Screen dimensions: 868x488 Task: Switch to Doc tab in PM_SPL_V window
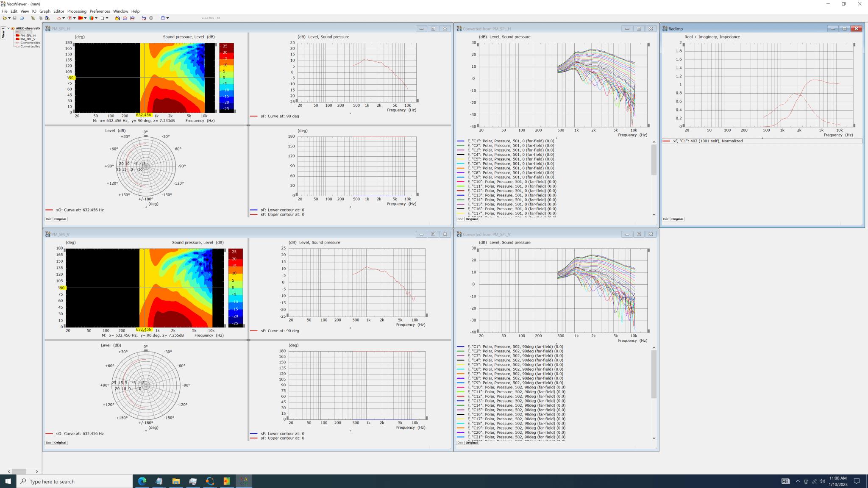click(x=49, y=443)
